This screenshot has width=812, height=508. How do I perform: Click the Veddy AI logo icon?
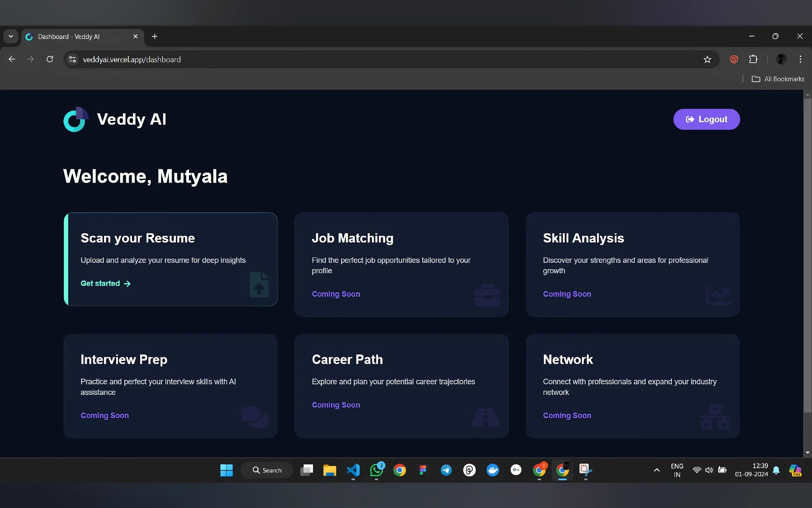coord(75,120)
